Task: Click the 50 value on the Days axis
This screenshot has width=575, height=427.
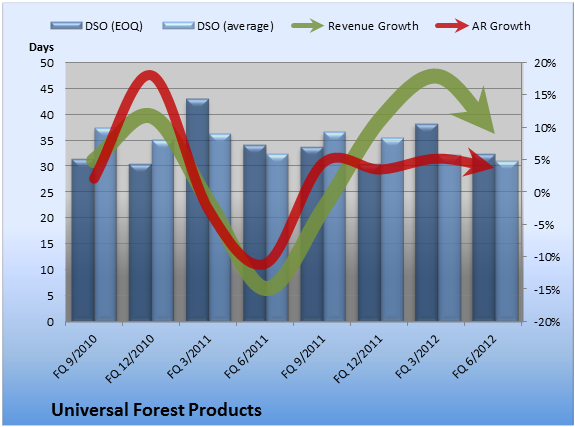Action: click(x=47, y=63)
